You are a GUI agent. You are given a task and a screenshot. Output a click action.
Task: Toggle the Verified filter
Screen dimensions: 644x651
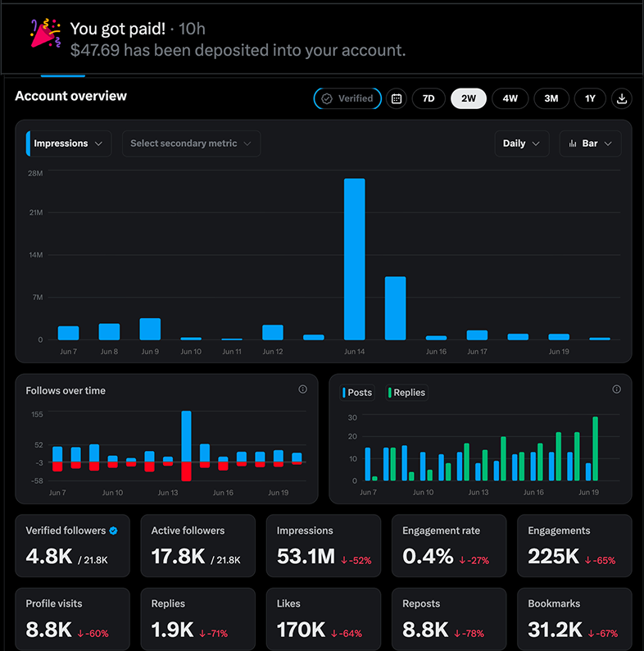coord(347,98)
